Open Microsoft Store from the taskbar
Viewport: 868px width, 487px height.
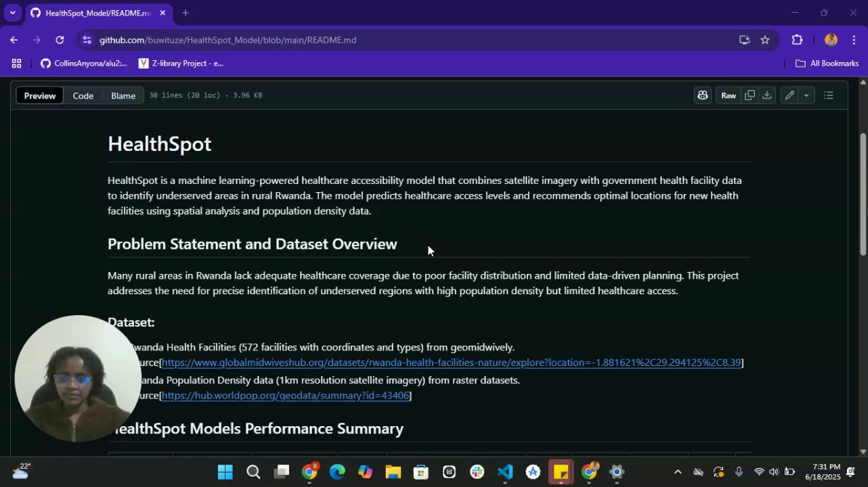[x=421, y=472]
